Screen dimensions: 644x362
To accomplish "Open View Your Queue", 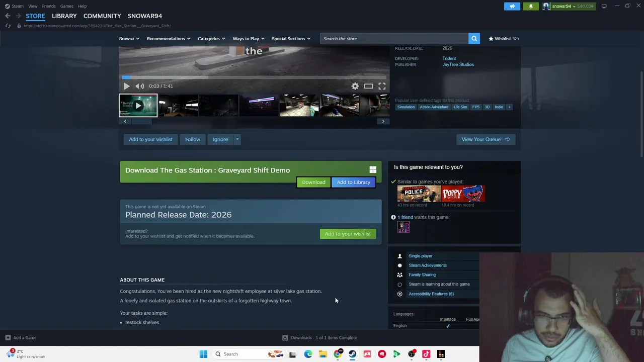I will (x=486, y=139).
